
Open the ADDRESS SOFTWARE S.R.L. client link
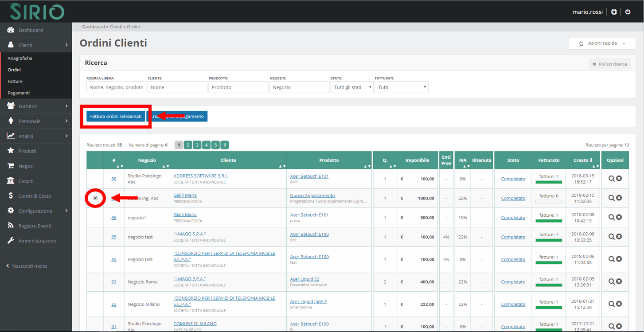click(x=201, y=176)
